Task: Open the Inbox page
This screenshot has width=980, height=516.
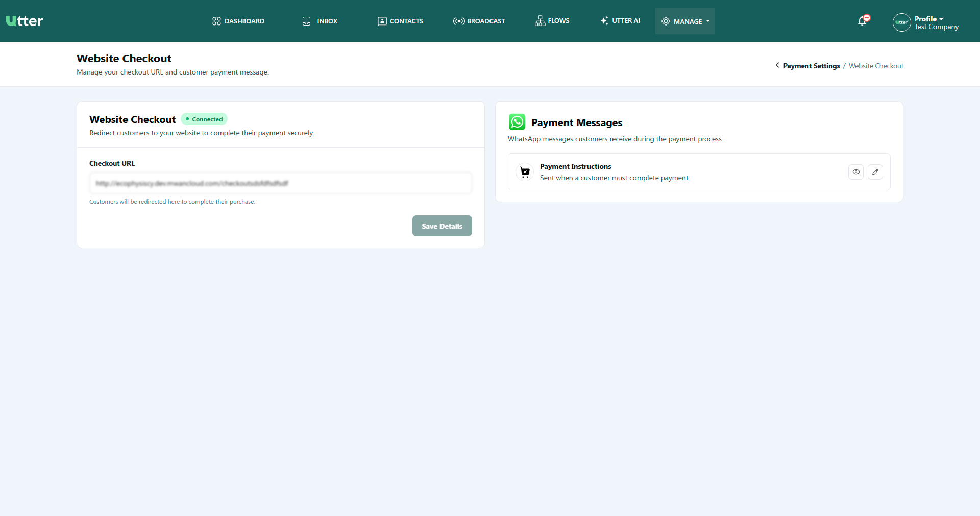Action: [320, 21]
